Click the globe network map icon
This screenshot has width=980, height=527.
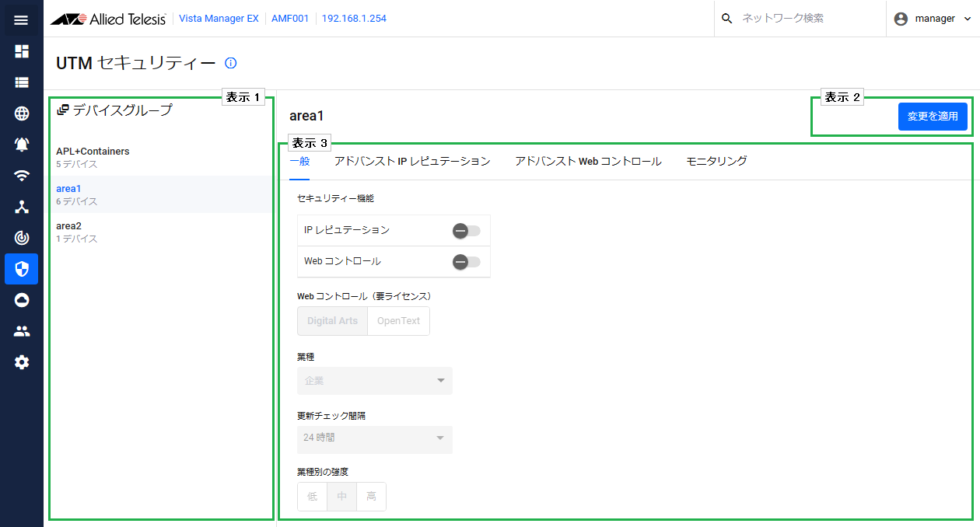[22, 113]
